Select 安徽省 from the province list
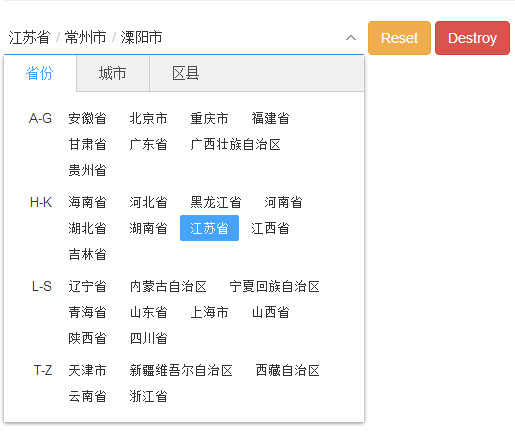The width and height of the screenshot is (515, 432). pyautogui.click(x=87, y=118)
